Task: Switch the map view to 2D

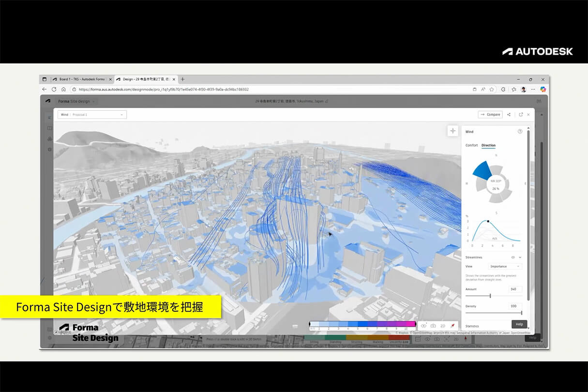Action: [x=443, y=326]
